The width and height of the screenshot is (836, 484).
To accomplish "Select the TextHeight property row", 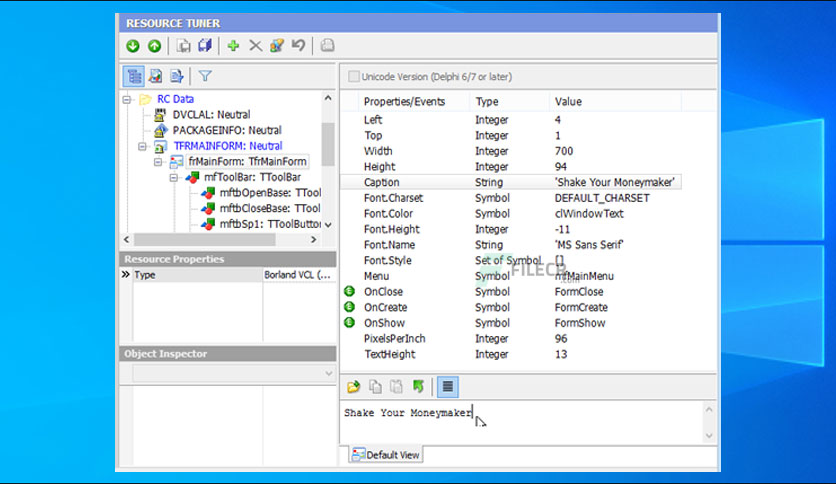I will click(x=511, y=354).
